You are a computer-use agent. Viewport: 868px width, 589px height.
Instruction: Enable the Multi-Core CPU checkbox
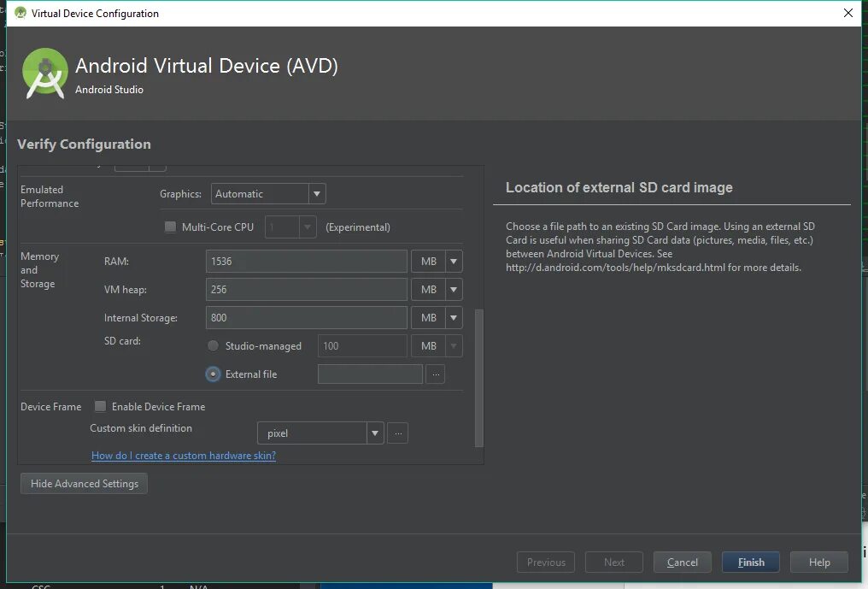tap(171, 227)
